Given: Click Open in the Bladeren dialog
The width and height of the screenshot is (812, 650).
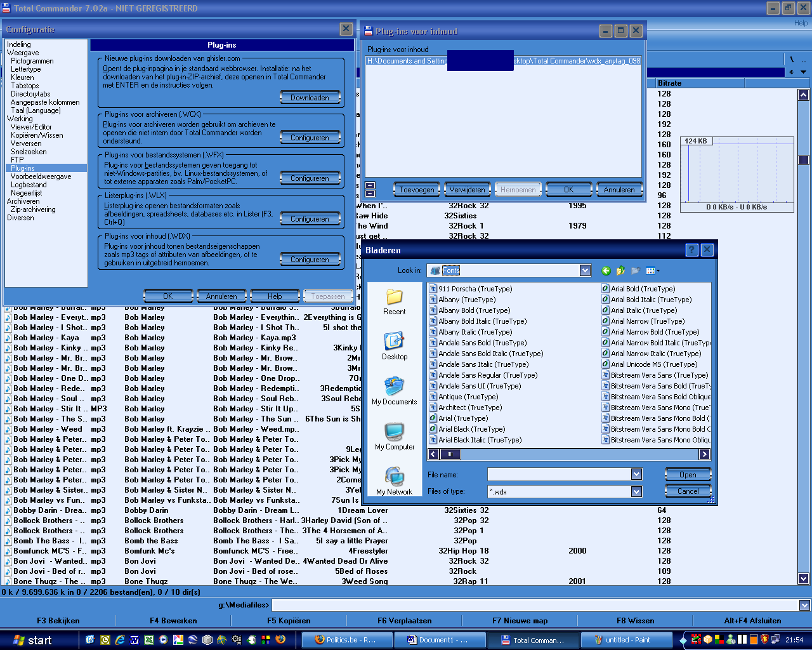Looking at the screenshot, I should pyautogui.click(x=688, y=474).
